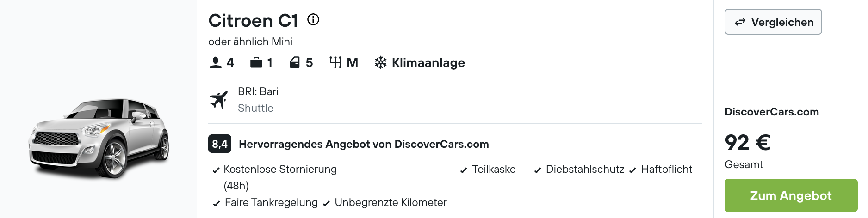Click the car doors icon
This screenshot has width=868, height=218.
[x=295, y=62]
